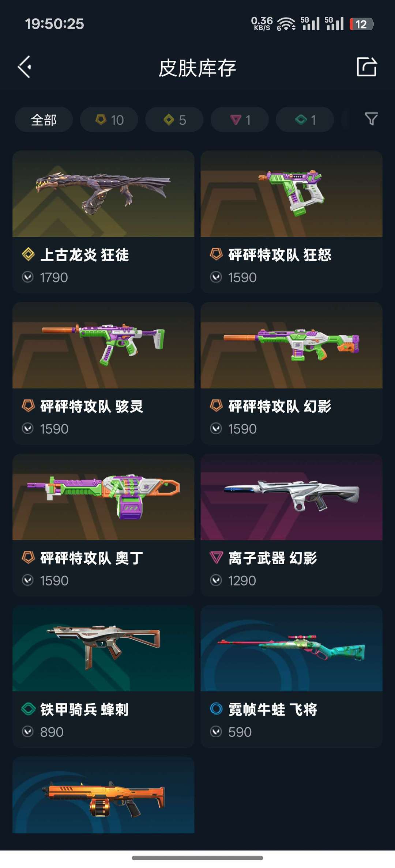Filter by the orange tier with 10 skins
This screenshot has height=868, width=395.
(109, 120)
